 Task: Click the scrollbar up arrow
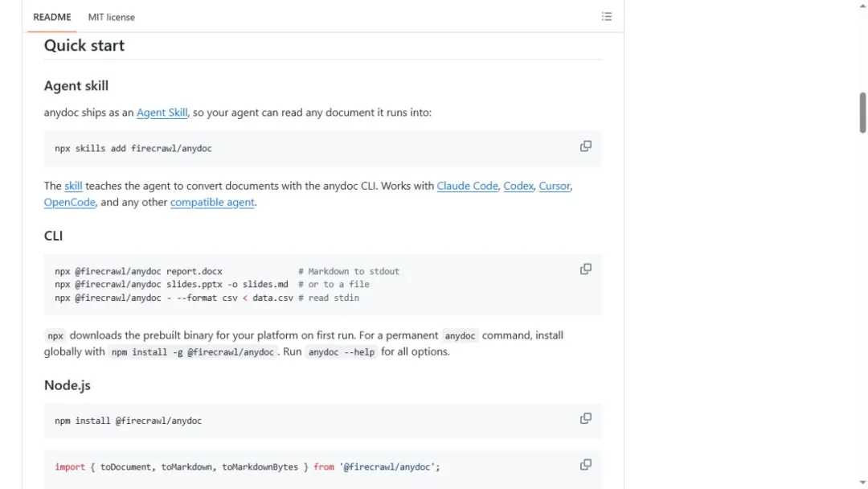pyautogui.click(x=862, y=5)
